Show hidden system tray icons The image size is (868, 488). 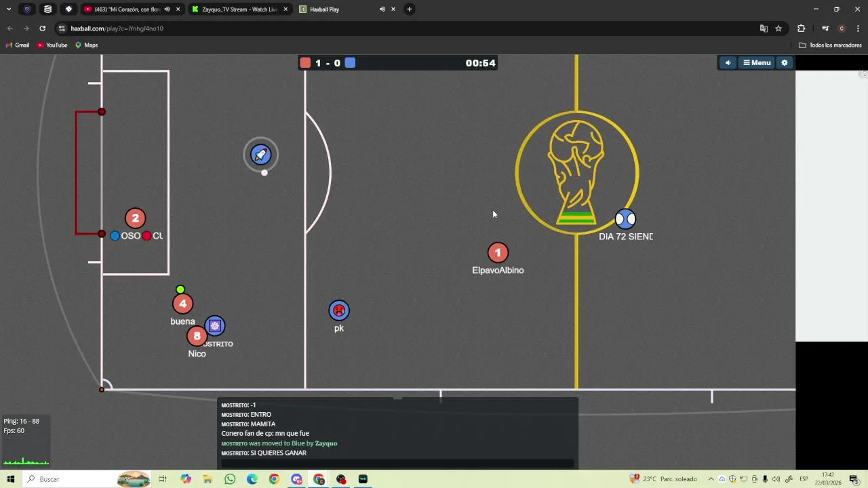point(711,479)
